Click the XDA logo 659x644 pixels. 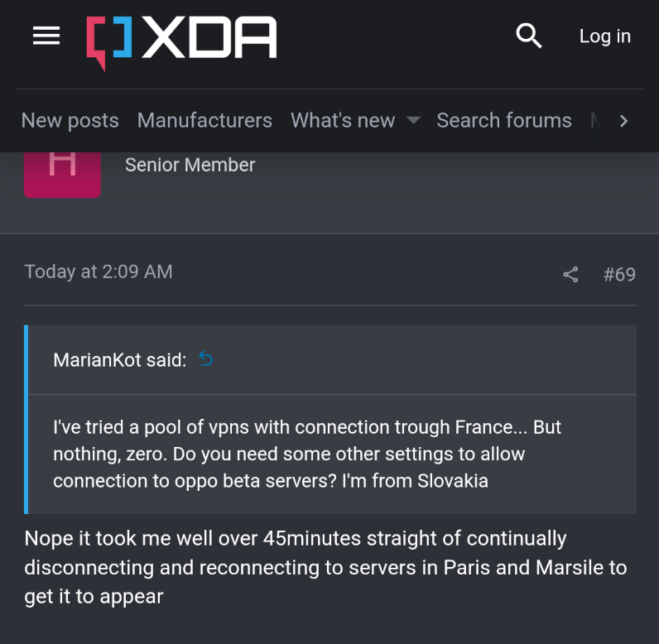[181, 40]
